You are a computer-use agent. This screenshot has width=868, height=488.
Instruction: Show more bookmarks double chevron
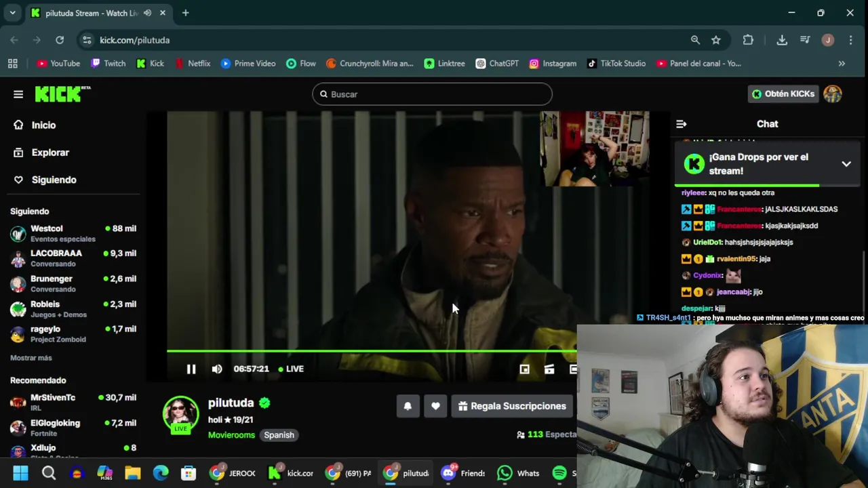842,64
